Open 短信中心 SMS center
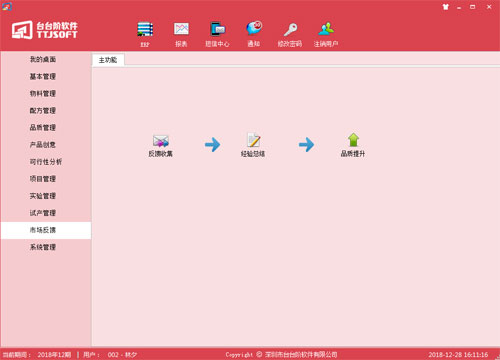Screen dimensions: 500x360 217,34
